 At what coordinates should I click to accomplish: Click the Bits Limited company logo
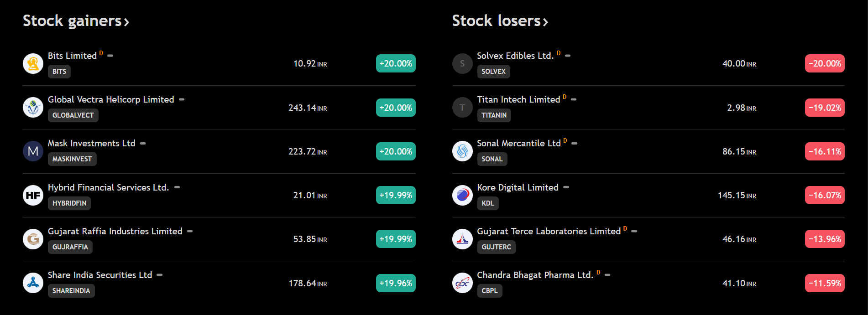point(33,63)
